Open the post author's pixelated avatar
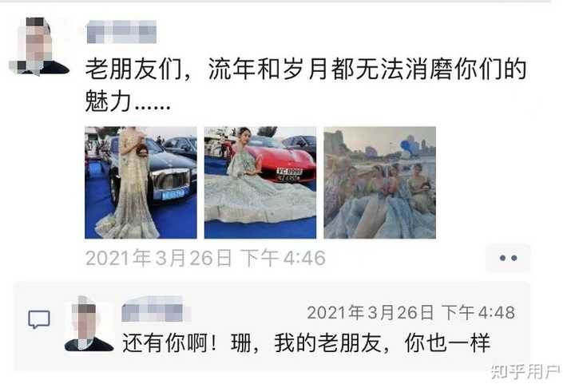The image size is (575, 392). [x=38, y=46]
